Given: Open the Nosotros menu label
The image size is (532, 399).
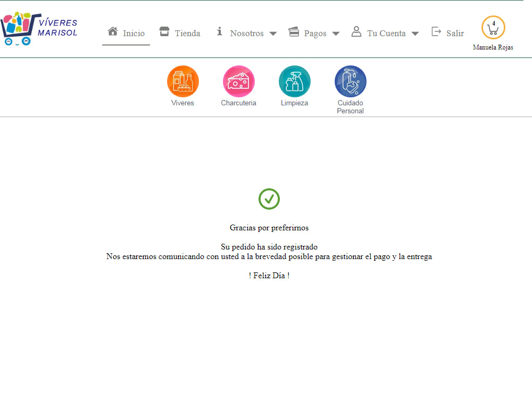Looking at the screenshot, I should (x=247, y=33).
